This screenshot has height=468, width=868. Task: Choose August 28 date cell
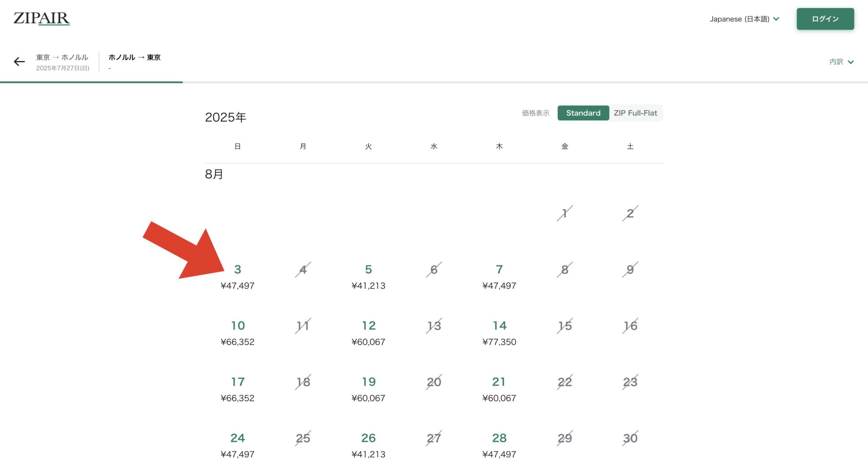499,445
